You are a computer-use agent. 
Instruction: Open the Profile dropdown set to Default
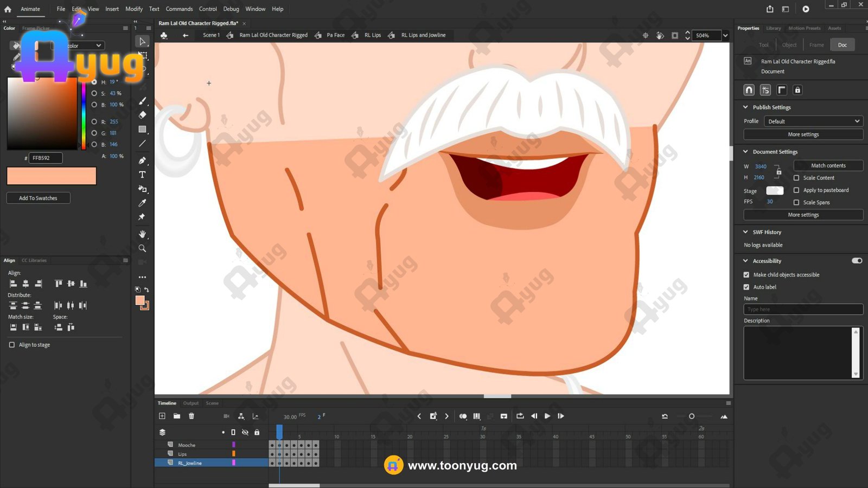pos(813,121)
